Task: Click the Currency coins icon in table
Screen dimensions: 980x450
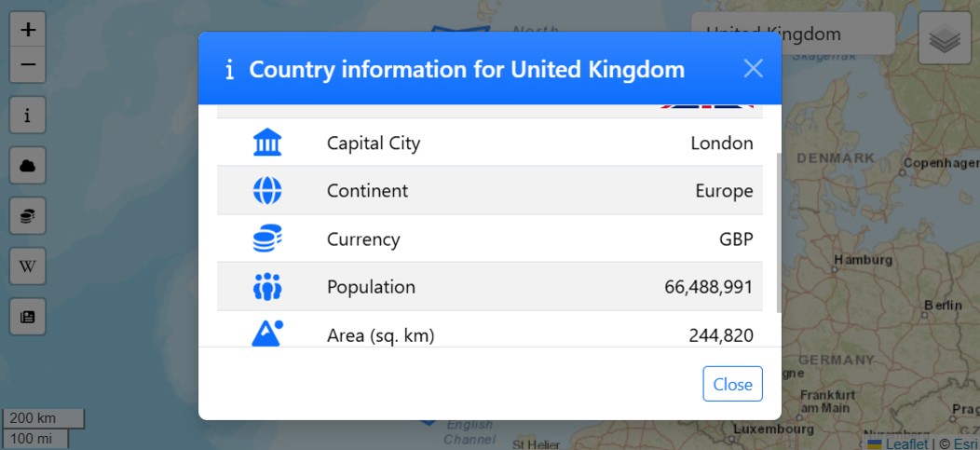Action: pos(267,239)
